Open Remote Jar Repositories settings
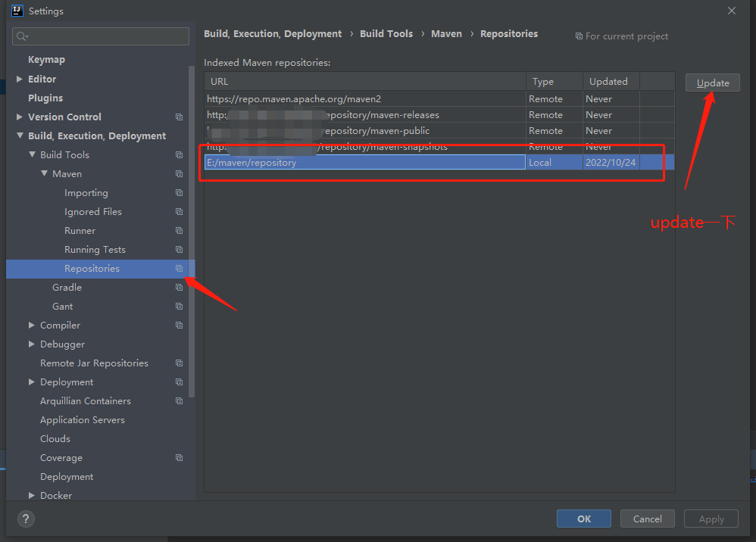Viewport: 756px width, 542px height. pyautogui.click(x=94, y=363)
